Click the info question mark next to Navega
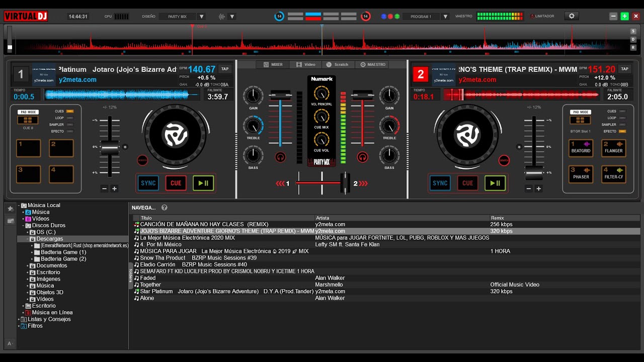644x362 pixels. (x=165, y=207)
